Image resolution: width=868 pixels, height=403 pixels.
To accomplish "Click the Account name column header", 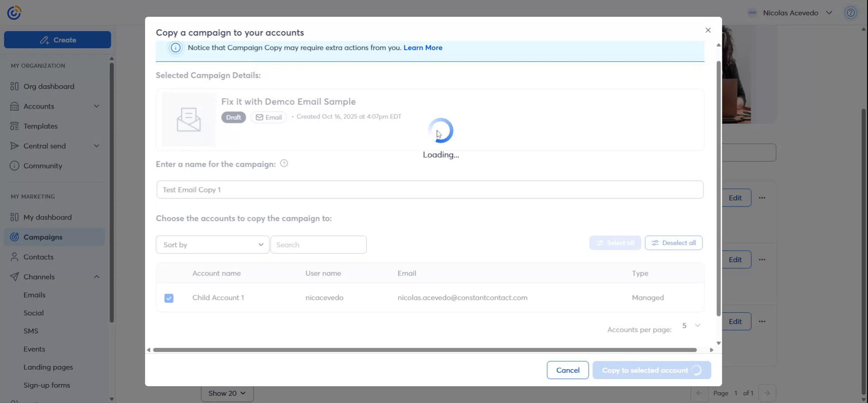I will click(217, 273).
